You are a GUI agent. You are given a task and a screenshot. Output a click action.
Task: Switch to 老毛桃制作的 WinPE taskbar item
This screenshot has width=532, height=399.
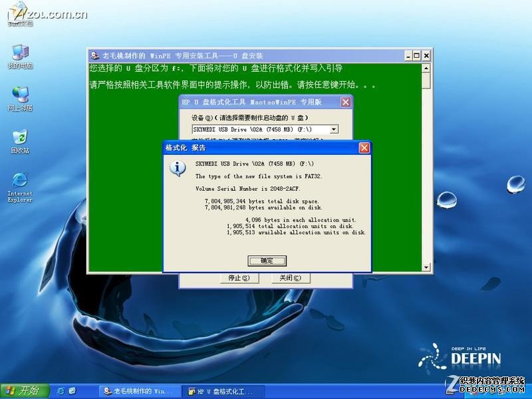139,391
